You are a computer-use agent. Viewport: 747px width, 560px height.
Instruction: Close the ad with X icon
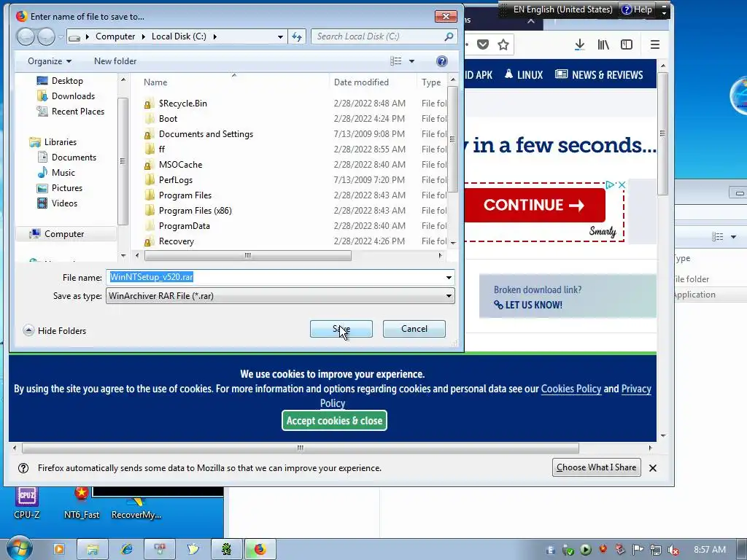tap(622, 184)
